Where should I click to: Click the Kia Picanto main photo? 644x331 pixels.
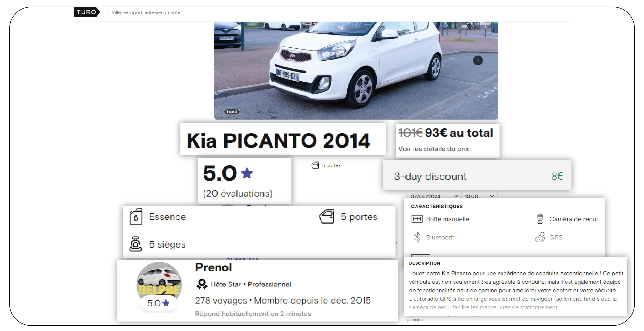click(356, 70)
